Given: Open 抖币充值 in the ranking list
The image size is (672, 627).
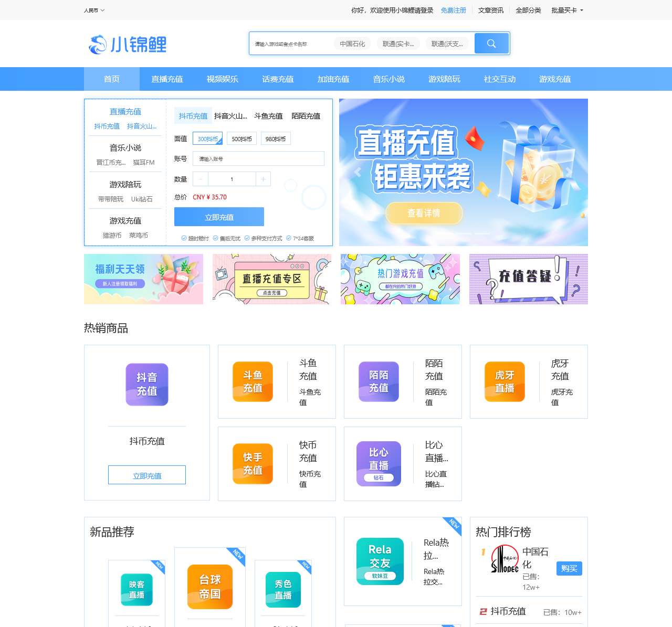Looking at the screenshot, I should (508, 611).
